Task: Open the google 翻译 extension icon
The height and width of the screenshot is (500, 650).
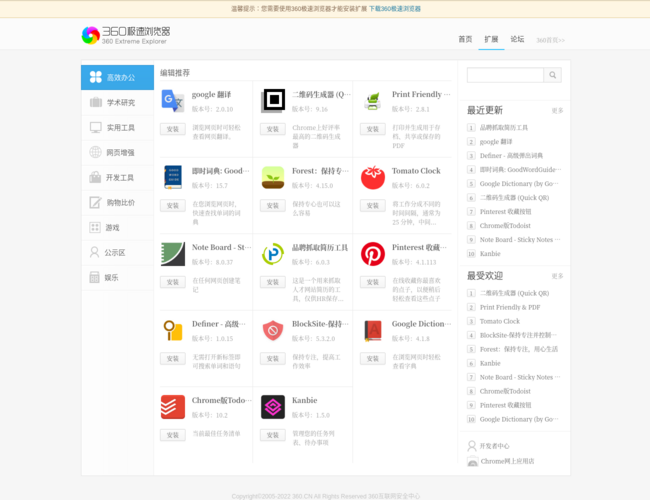Action: [x=172, y=101]
